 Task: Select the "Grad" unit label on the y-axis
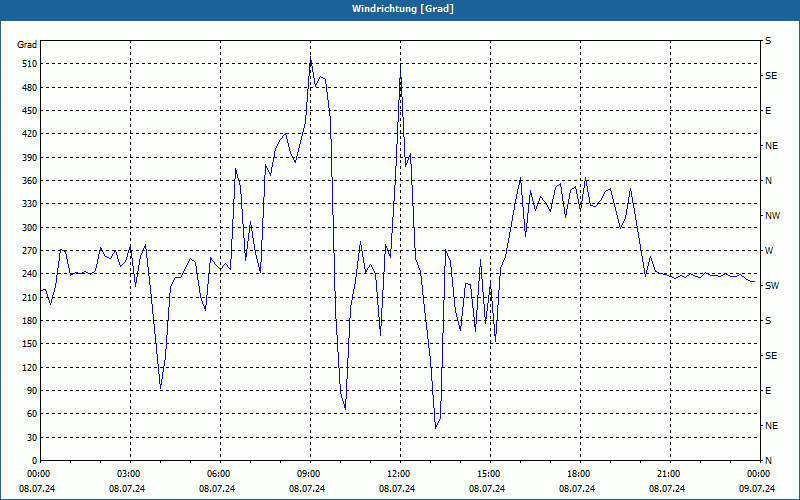coord(27,45)
